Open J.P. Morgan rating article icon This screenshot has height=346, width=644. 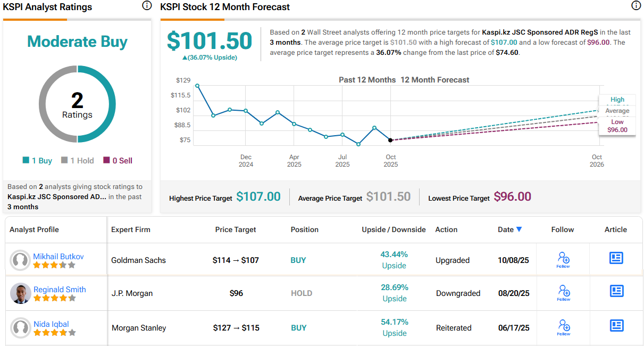616,291
